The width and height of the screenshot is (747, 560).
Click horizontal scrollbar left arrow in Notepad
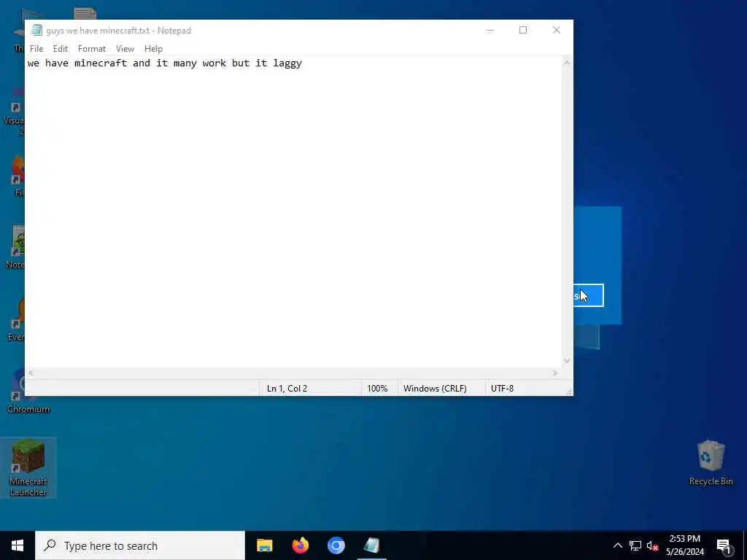(x=31, y=373)
